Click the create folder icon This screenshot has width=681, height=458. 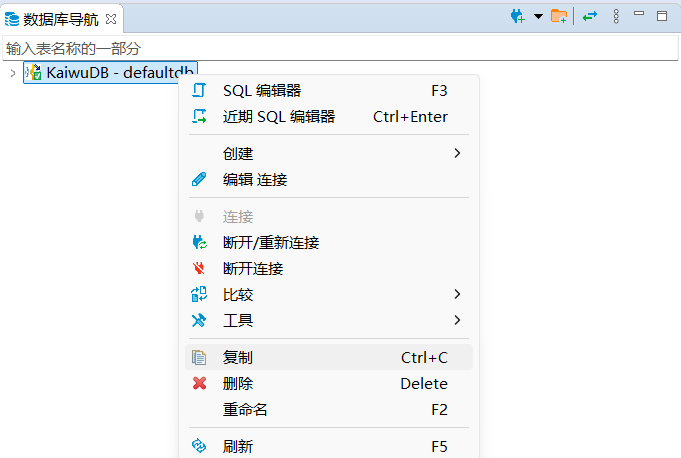559,16
